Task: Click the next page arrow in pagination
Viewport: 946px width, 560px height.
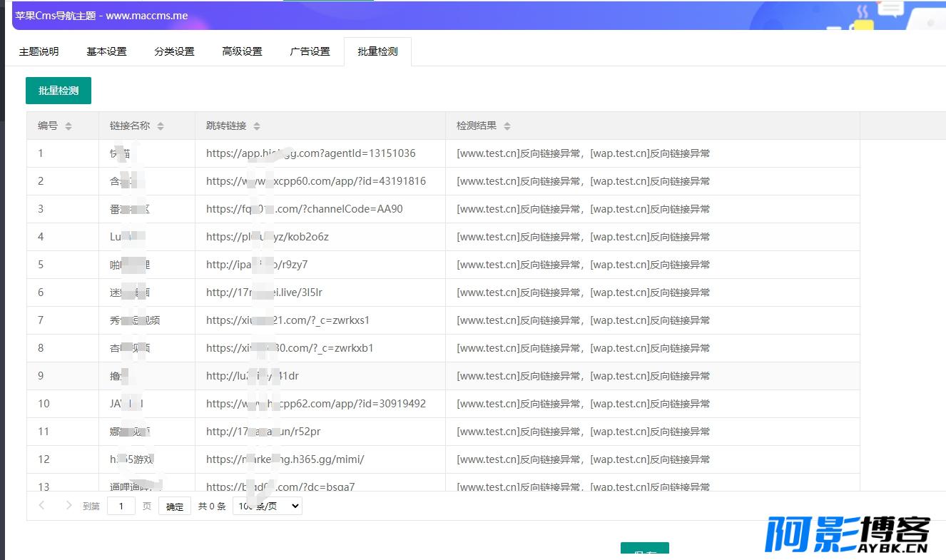Action: coord(68,505)
